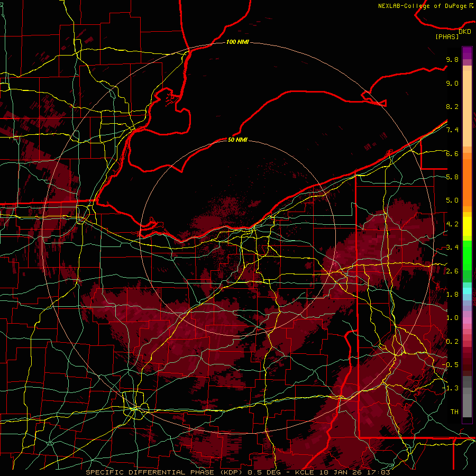Screen dimensions: 476x476
Task: Click the 0.2 legend value
Action: 452,342
